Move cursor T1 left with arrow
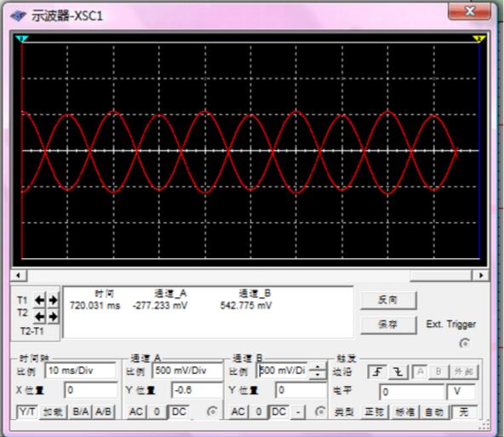Image resolution: width=504 pixels, height=437 pixels. coord(40,300)
